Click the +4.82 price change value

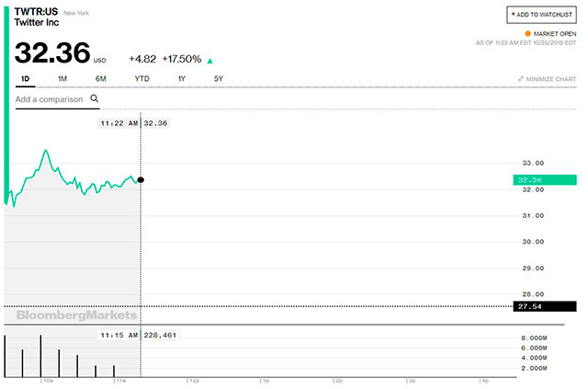click(x=142, y=59)
